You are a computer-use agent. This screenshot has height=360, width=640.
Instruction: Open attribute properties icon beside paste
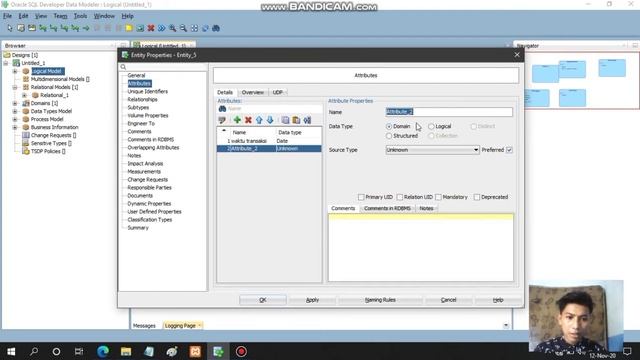(x=307, y=120)
